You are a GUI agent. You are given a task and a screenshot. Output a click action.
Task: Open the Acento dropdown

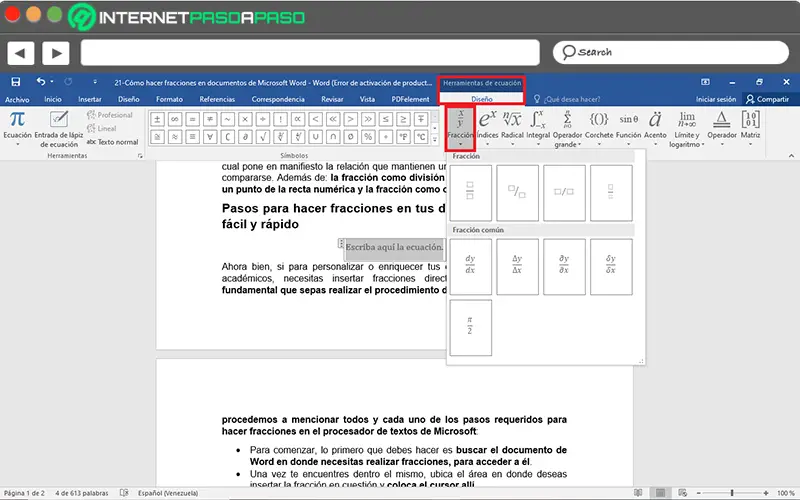click(x=655, y=128)
